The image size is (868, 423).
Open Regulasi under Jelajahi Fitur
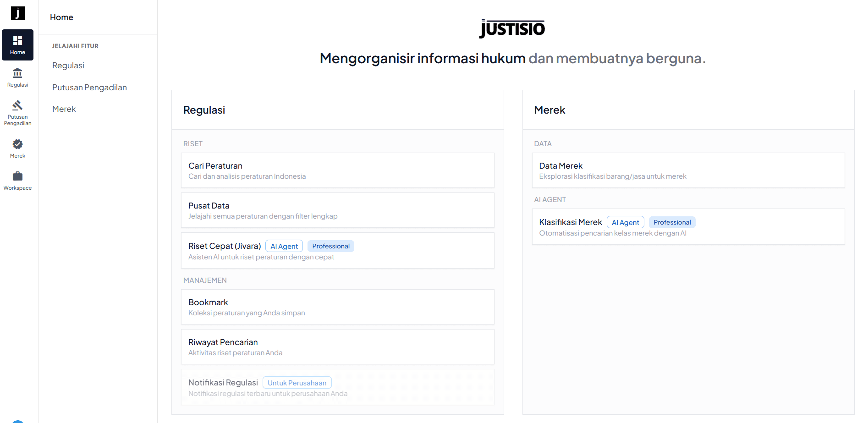[68, 66]
